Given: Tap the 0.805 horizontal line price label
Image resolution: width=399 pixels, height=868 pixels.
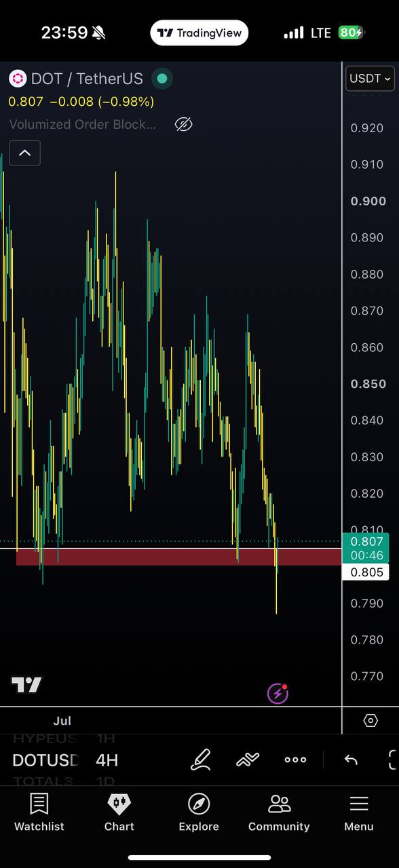Looking at the screenshot, I should 367,572.
